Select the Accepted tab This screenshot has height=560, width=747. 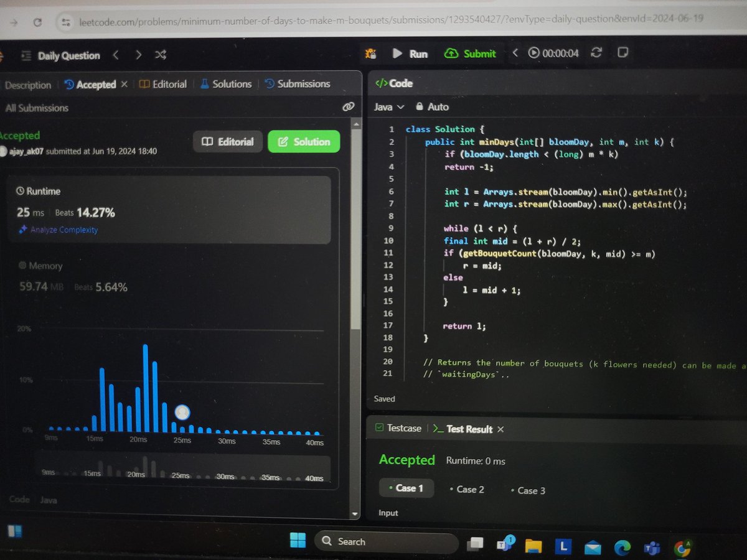tap(90, 84)
